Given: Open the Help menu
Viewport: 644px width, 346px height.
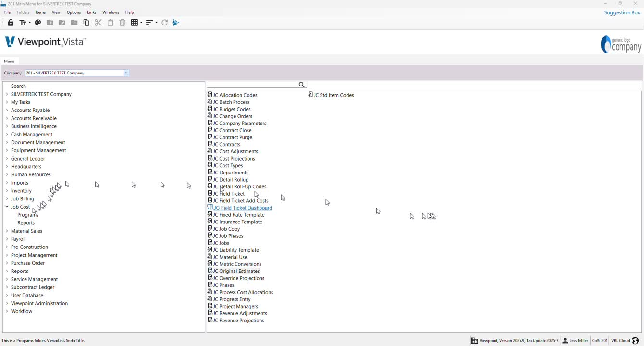Looking at the screenshot, I should point(130,12).
